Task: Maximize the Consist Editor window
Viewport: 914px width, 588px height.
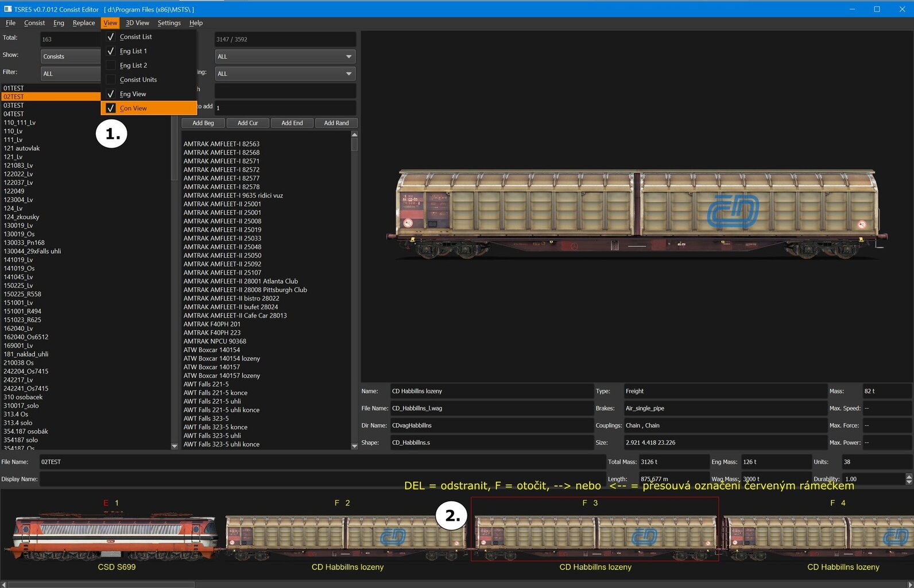Action: 877,9
